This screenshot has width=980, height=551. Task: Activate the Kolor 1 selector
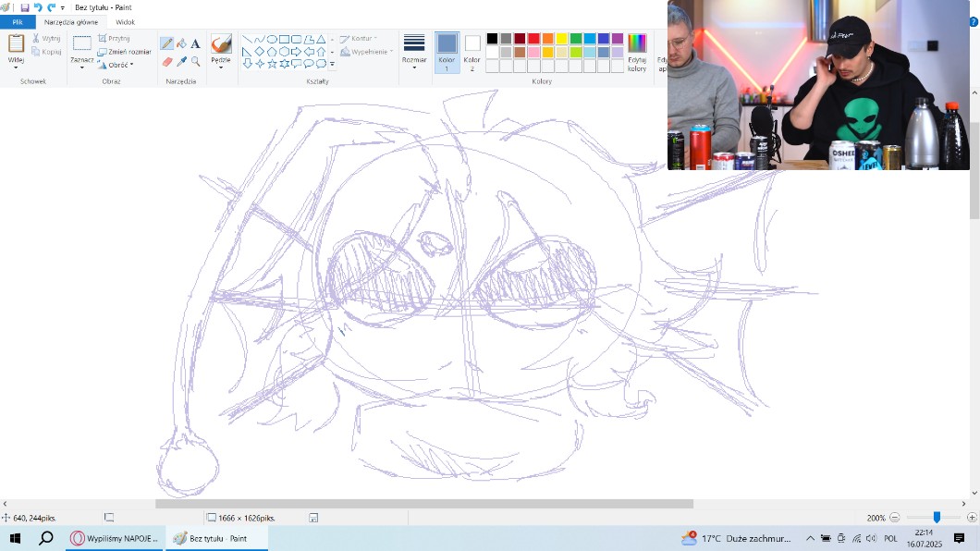(447, 52)
